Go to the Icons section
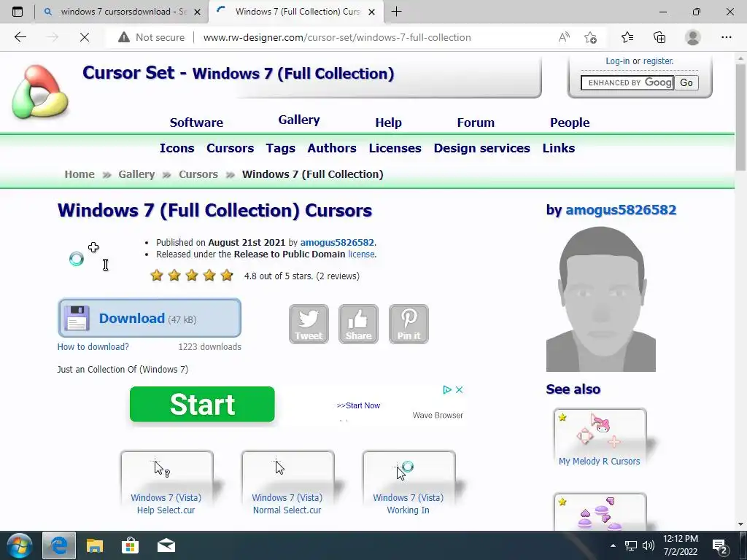 pyautogui.click(x=177, y=148)
